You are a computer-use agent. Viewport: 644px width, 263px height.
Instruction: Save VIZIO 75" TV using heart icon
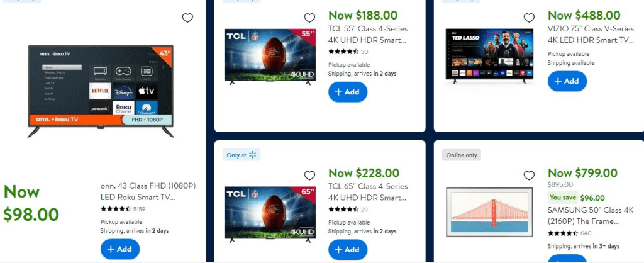[529, 18]
